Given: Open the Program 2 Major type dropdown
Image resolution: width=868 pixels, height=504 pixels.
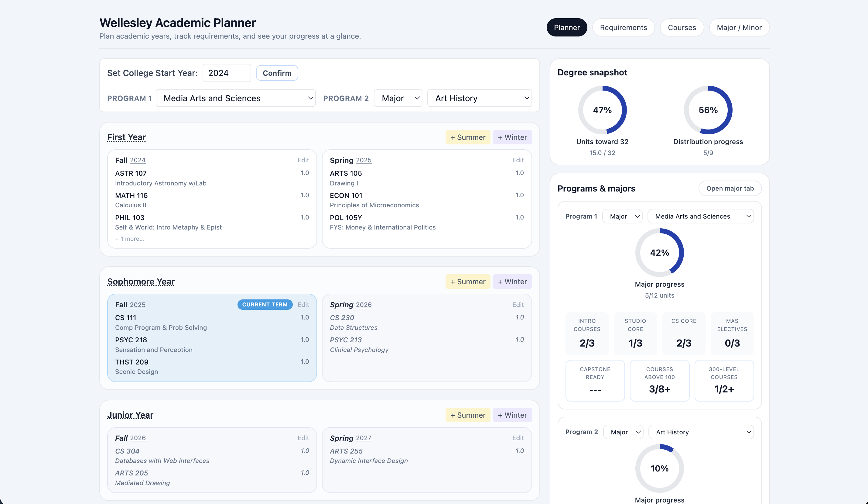Looking at the screenshot, I should (398, 98).
